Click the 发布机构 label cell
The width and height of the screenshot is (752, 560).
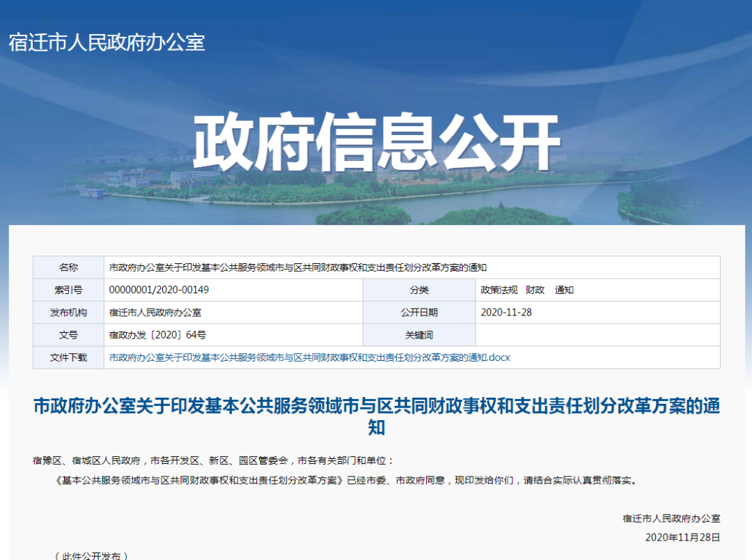click(68, 313)
